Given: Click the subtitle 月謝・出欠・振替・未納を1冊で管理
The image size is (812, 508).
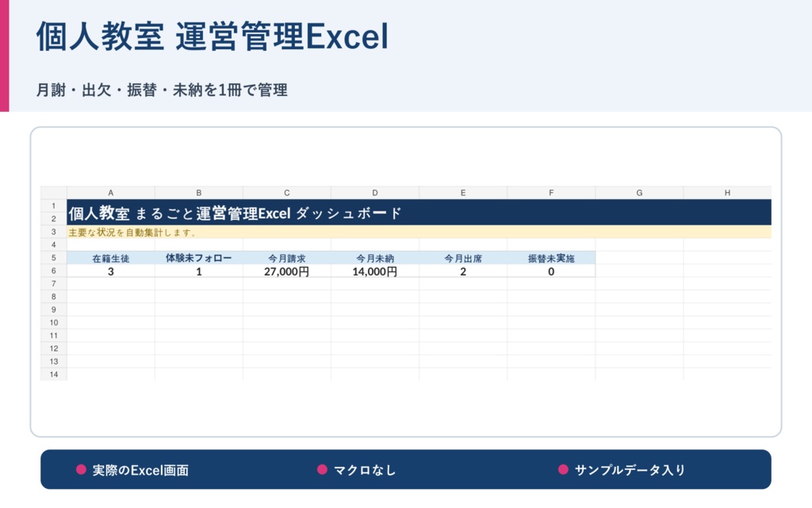Looking at the screenshot, I should tap(162, 90).
